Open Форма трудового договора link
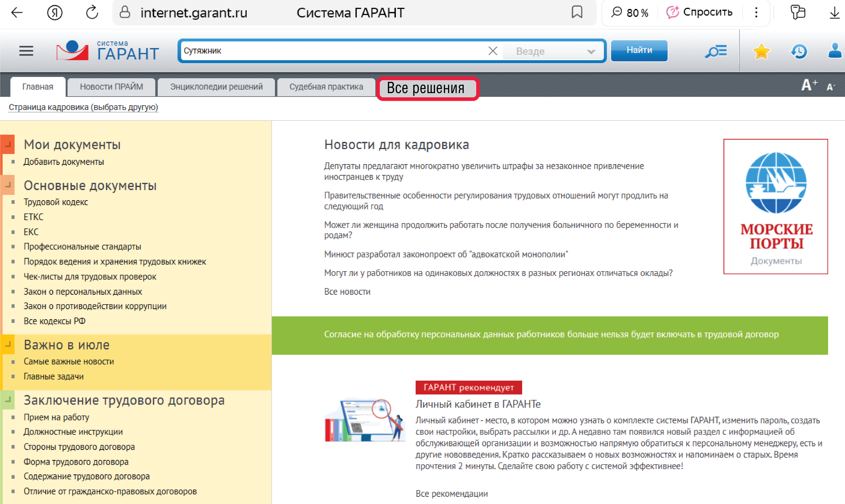The width and height of the screenshot is (845, 504). pos(76,462)
